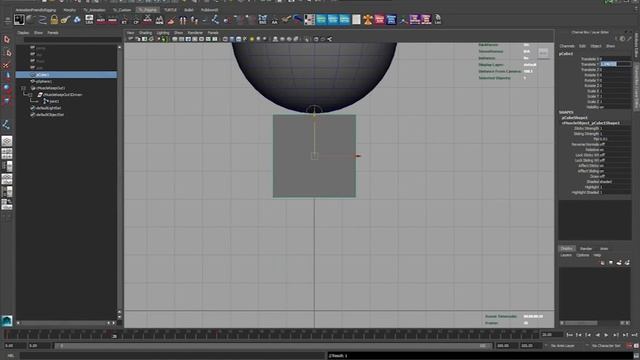The width and height of the screenshot is (640, 360).
Task: Open the channel box Channels menu
Action: (x=567, y=46)
